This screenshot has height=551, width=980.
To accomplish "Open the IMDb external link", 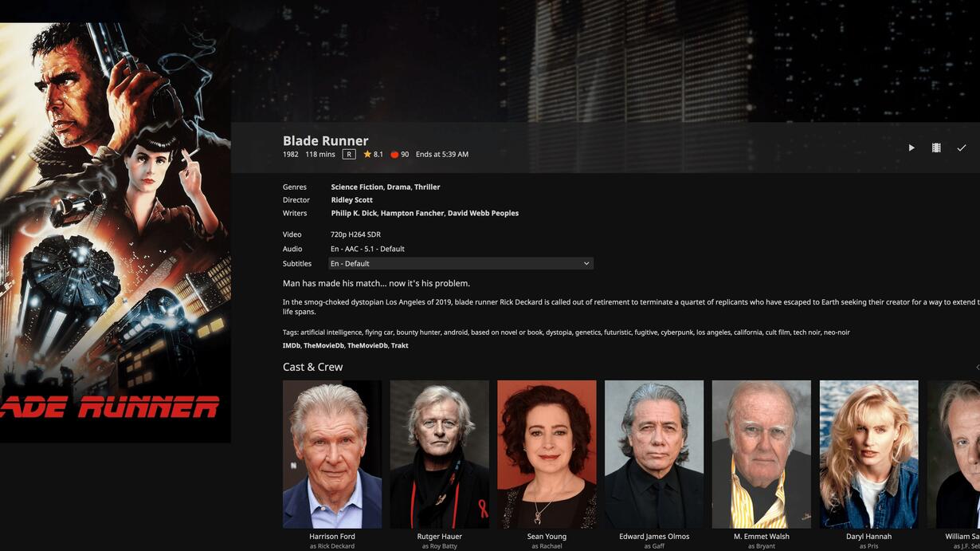I will (292, 345).
